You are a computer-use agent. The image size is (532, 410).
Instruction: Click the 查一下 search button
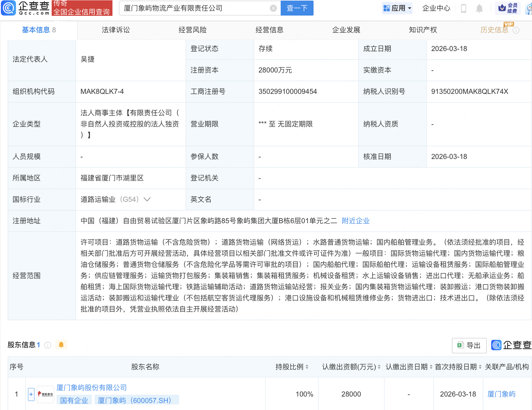pos(297,8)
